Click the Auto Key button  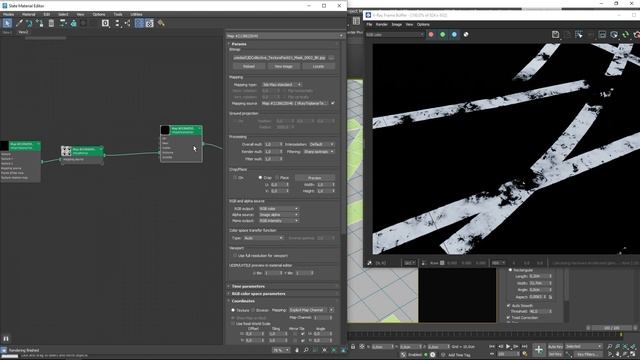point(555,347)
